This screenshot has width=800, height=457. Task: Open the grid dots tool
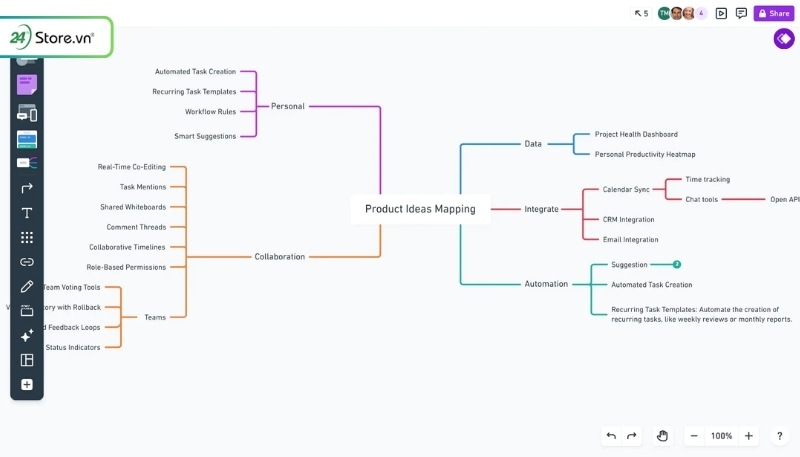(x=27, y=238)
